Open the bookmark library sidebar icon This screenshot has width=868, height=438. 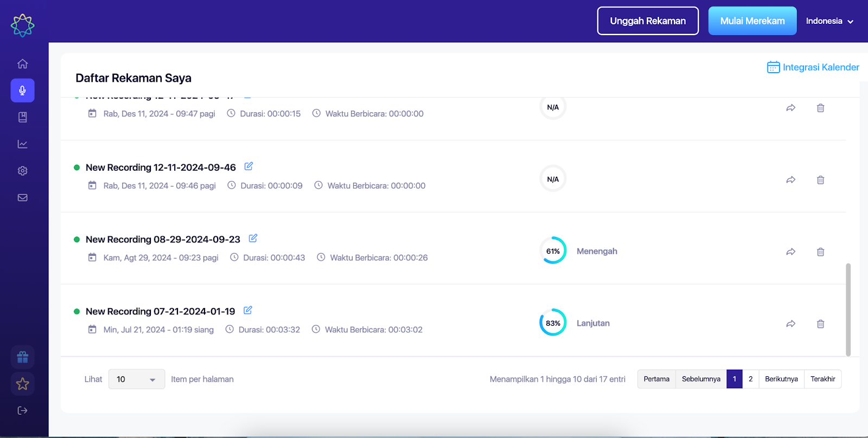[22, 117]
